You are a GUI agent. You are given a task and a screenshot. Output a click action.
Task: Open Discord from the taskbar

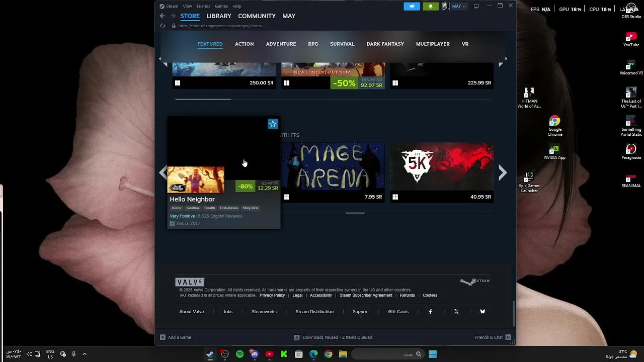click(255, 354)
